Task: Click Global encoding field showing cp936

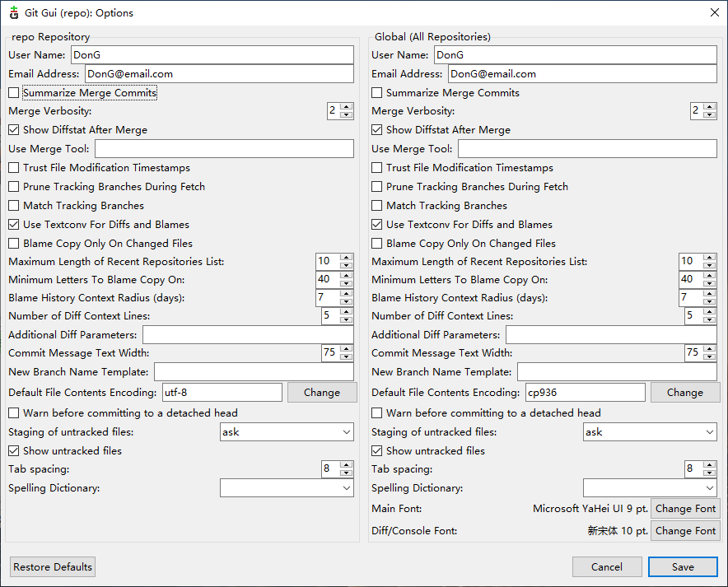Action: (585, 393)
